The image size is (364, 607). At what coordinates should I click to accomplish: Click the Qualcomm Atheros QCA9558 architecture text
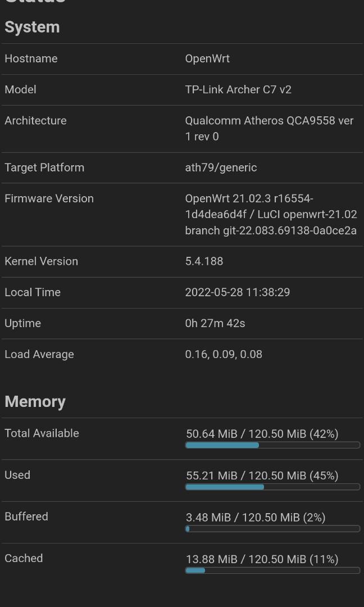(x=269, y=128)
